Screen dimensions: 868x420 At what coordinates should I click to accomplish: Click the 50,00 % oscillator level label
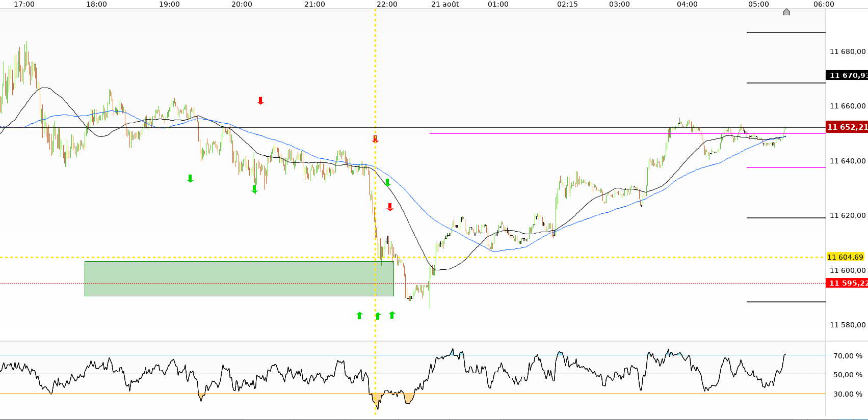tap(848, 375)
